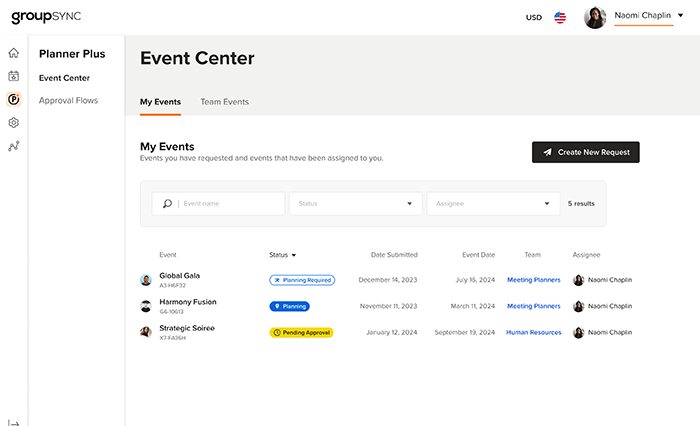The width and height of the screenshot is (700, 426).
Task: Click the Assignee column header
Action: 586,255
